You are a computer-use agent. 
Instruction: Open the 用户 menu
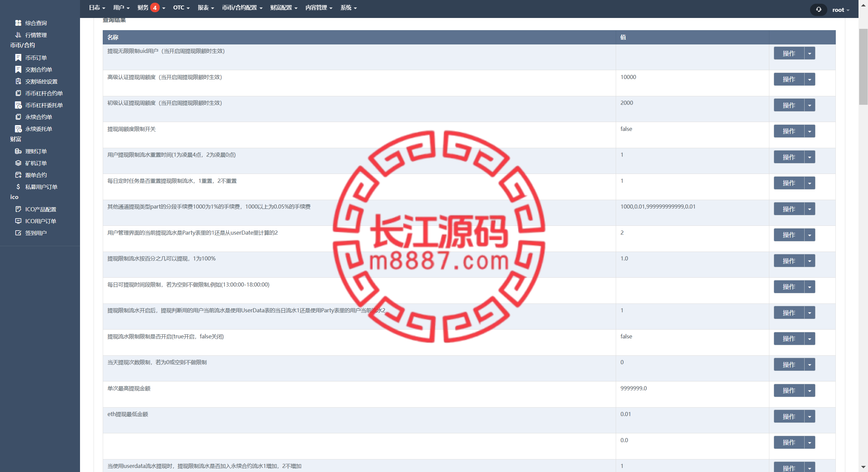[x=121, y=7]
